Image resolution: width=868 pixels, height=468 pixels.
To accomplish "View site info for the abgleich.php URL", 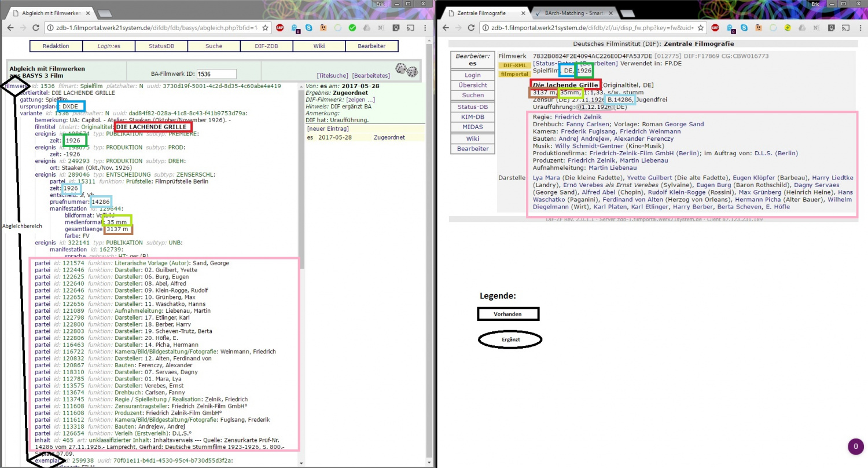I will pos(51,27).
